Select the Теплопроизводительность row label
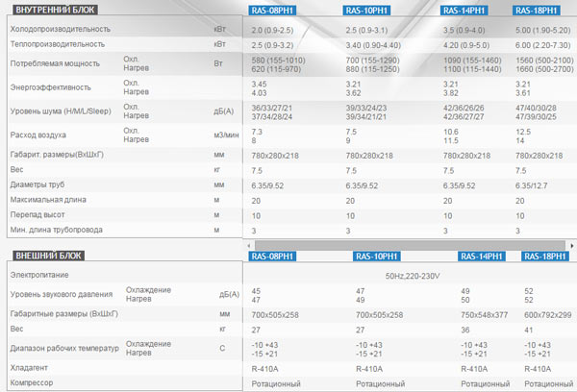The height and width of the screenshot is (392, 577). coord(58,44)
